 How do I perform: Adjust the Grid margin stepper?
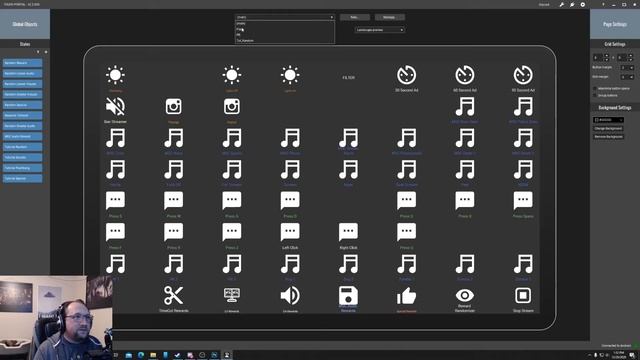tap(627, 77)
